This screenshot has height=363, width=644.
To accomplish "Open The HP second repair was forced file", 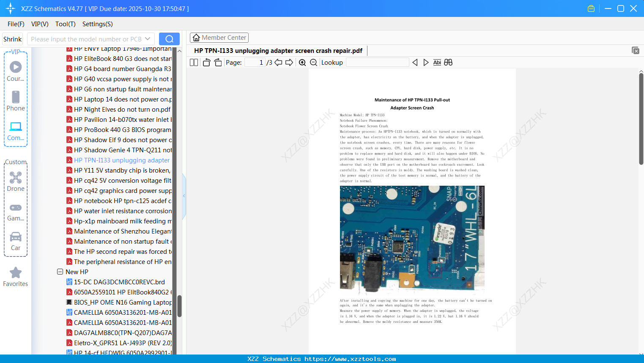I will [119, 252].
